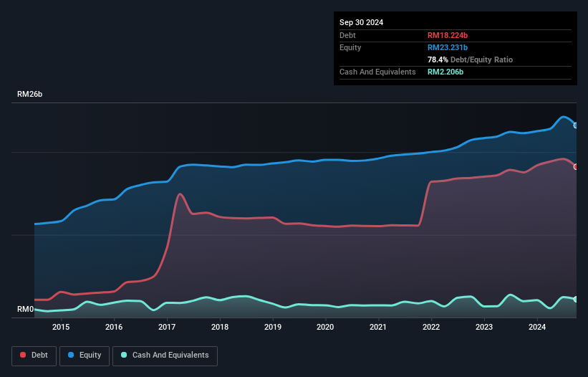Click the Equity label in tooltip
Screen dimensions: 588x377
pos(350,47)
